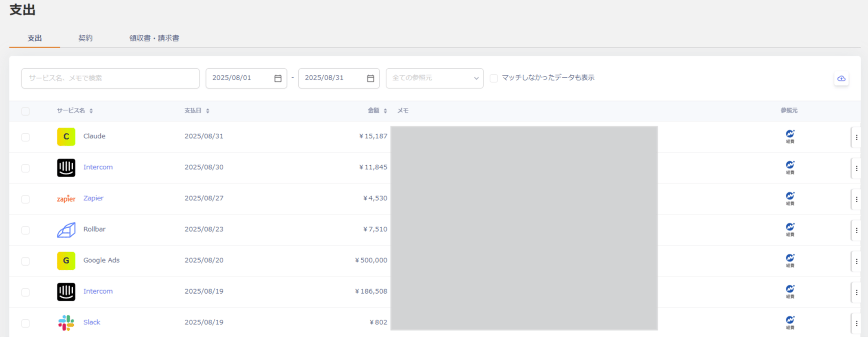This screenshot has width=868, height=337.
Task: Check the Rollbar row checkbox
Action: coord(25,230)
